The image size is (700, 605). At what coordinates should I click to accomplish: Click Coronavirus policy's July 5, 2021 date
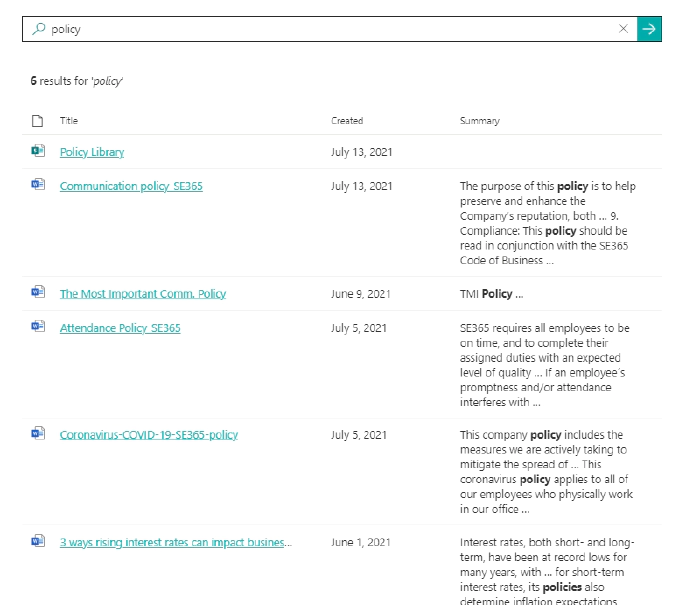pyautogui.click(x=358, y=435)
